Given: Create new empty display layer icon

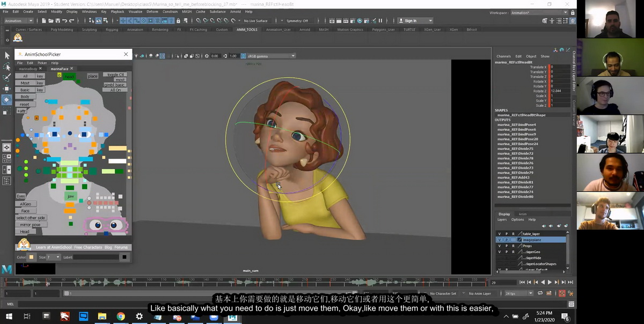Looking at the screenshot, I should point(558,226).
